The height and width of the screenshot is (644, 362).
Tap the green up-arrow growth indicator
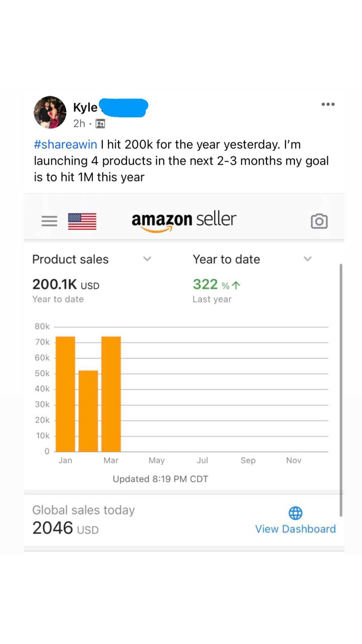(x=236, y=285)
